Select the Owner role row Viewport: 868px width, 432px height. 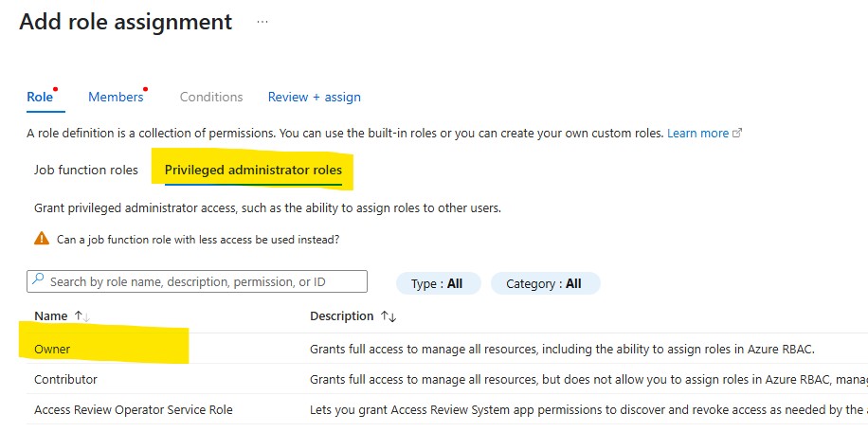(447, 349)
